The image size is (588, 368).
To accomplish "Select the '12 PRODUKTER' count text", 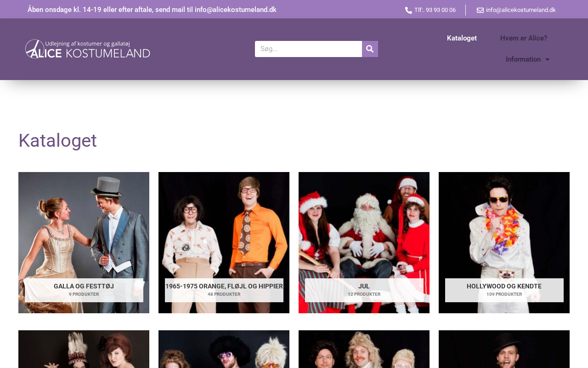I will point(364,294).
